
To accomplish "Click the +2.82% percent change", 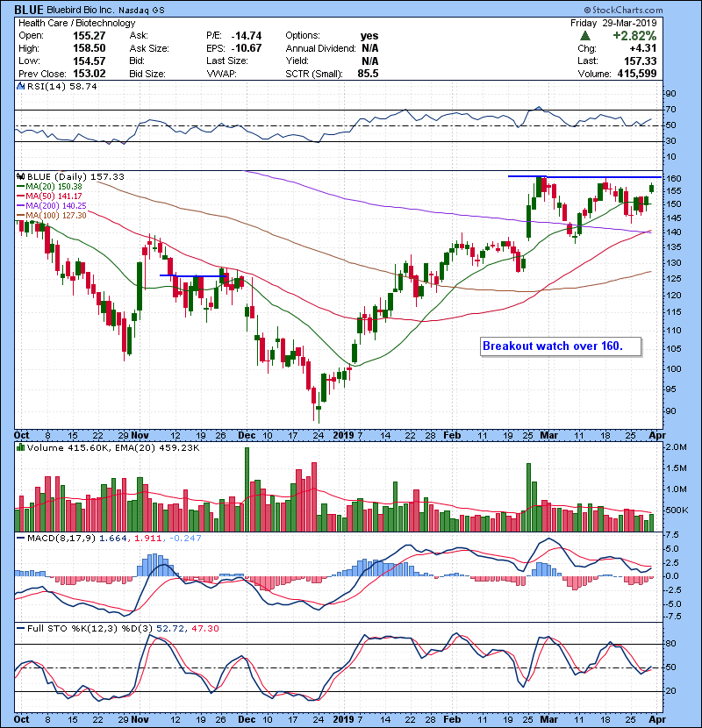I will (x=634, y=36).
